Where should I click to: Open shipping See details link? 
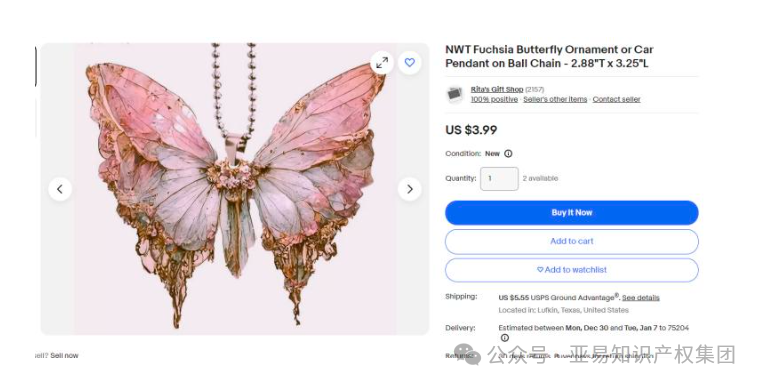[x=641, y=298]
